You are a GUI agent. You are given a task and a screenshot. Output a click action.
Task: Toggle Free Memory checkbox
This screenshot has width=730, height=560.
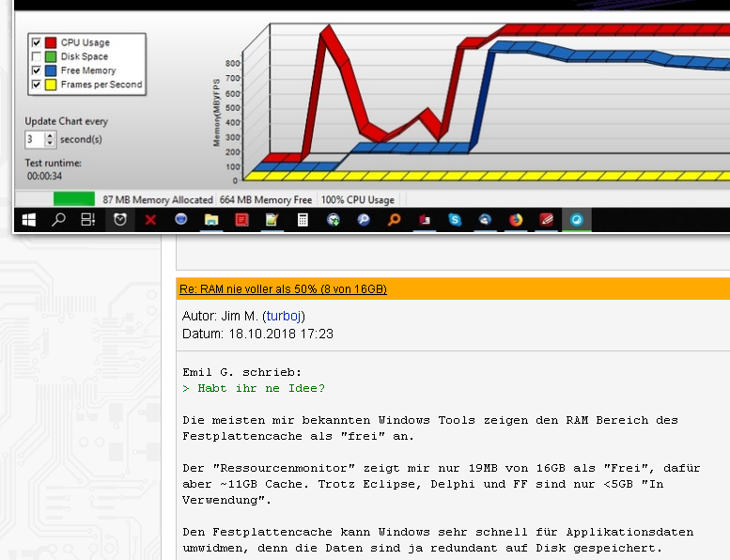coord(37,70)
